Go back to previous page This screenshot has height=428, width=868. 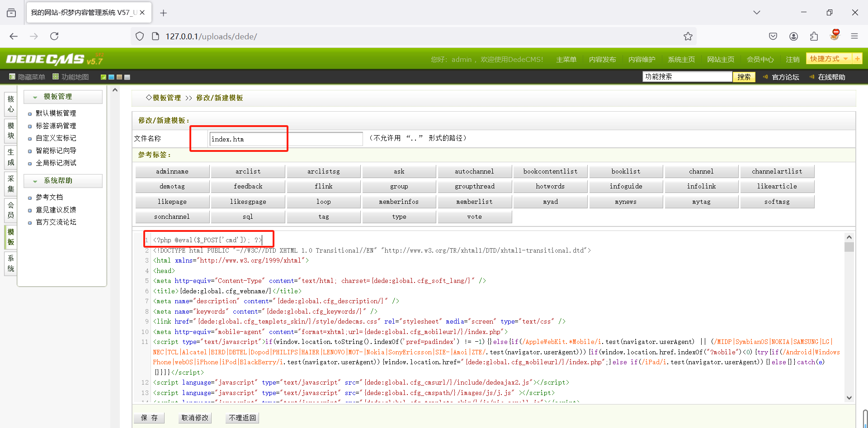14,36
